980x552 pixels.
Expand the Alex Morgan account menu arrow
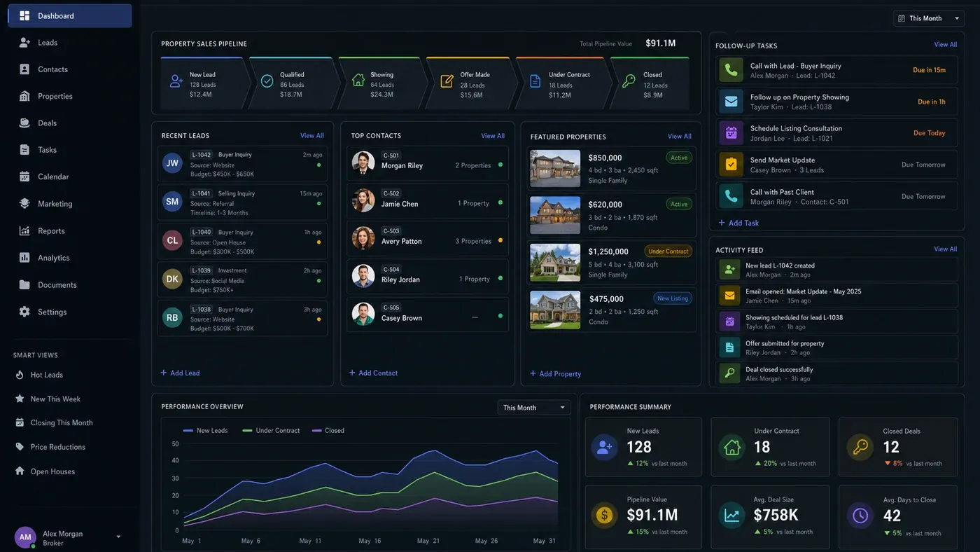click(118, 537)
